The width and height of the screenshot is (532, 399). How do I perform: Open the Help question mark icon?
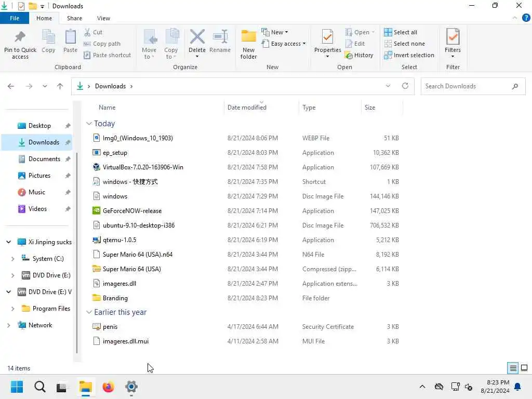[x=526, y=18]
